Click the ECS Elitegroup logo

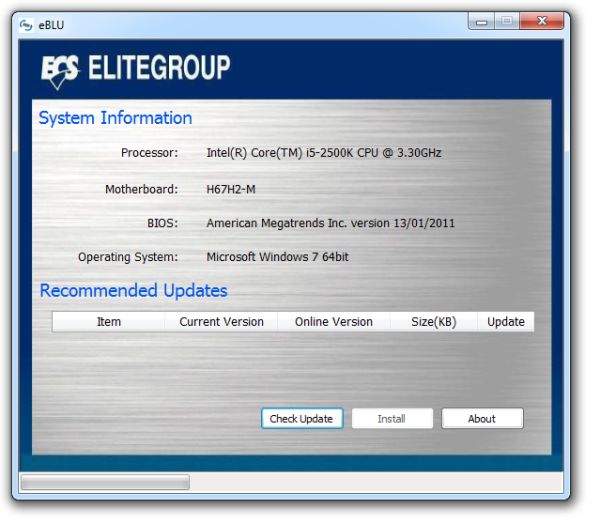click(x=137, y=71)
